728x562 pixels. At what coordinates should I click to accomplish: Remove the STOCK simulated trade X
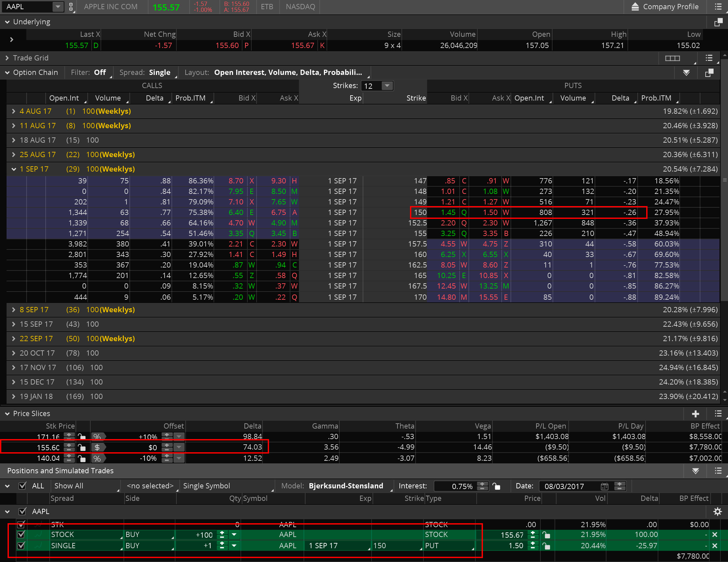[715, 535]
